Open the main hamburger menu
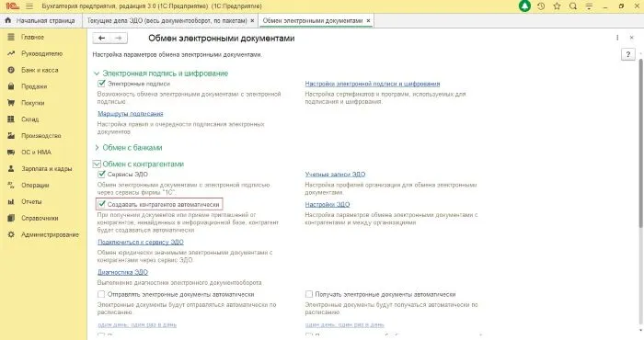This screenshot has width=644, height=340. [x=29, y=6]
